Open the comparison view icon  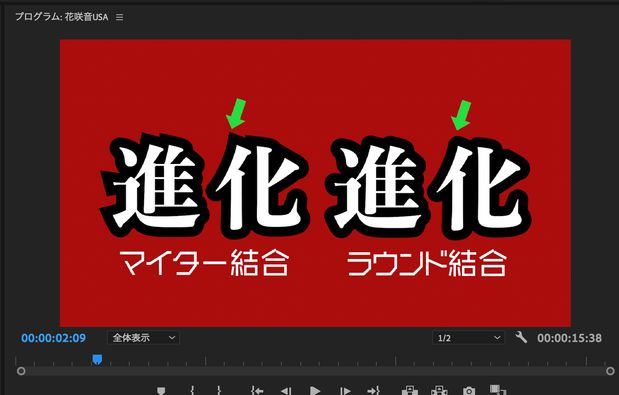(497, 390)
